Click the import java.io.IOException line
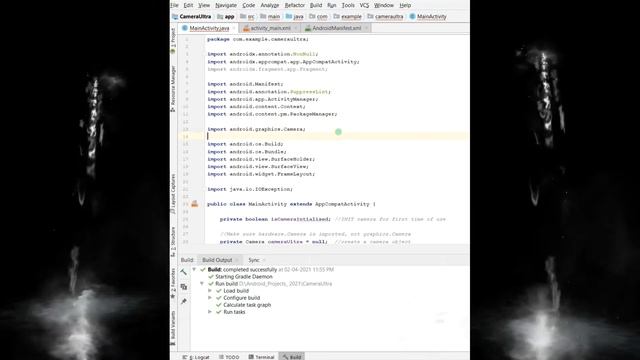Screen dimensions: 640x360 coord(250,189)
